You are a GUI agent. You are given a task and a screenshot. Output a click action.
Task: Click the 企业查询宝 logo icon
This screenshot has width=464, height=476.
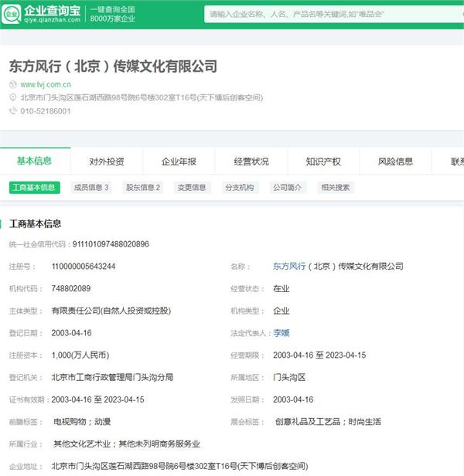(x=12, y=14)
